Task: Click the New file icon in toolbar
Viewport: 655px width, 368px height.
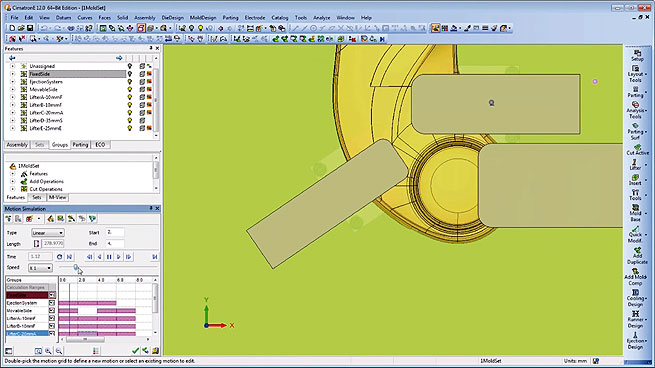Action: click(x=12, y=28)
